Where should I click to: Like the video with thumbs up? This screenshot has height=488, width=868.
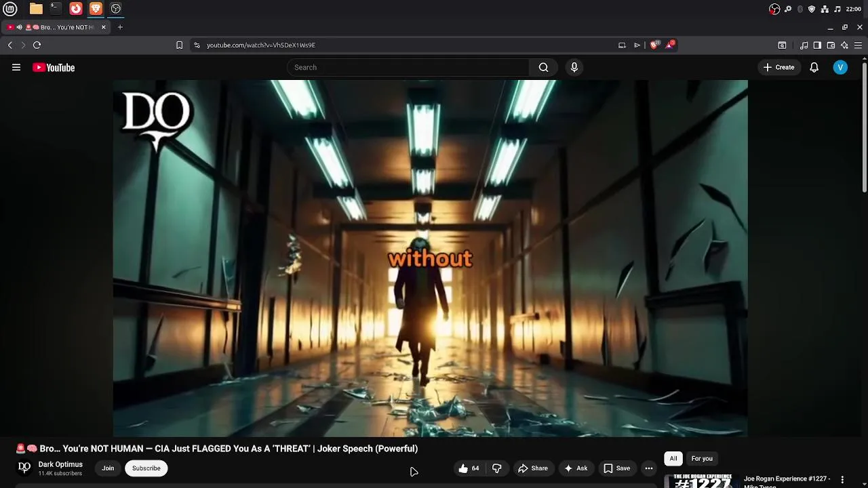tap(469, 468)
